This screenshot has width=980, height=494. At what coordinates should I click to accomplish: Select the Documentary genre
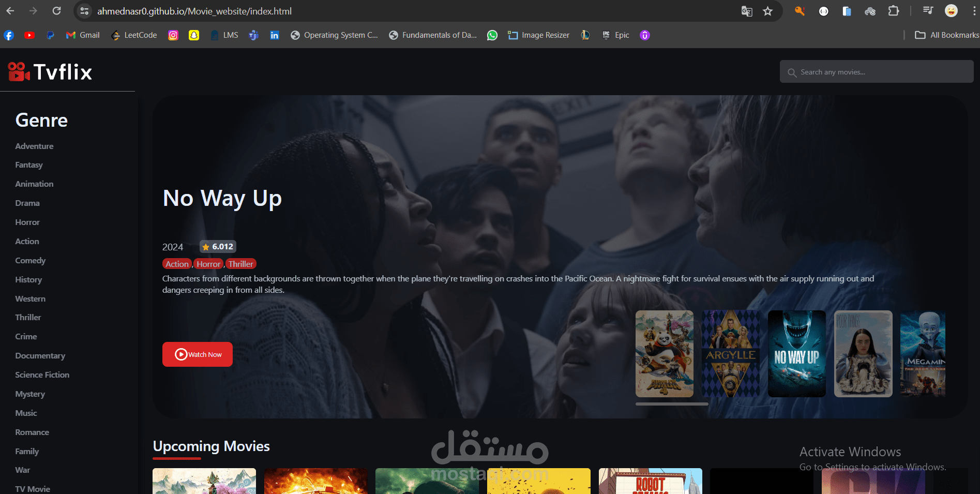tap(40, 356)
